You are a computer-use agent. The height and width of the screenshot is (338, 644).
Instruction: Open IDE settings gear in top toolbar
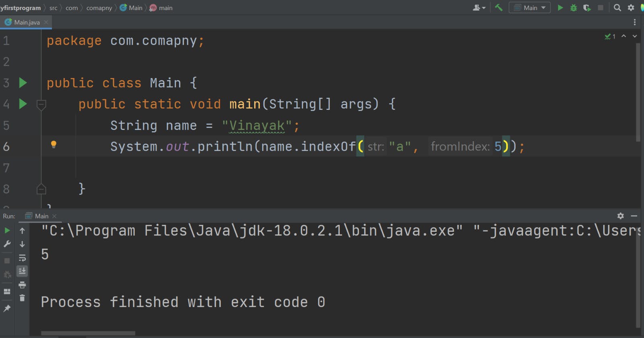point(631,8)
